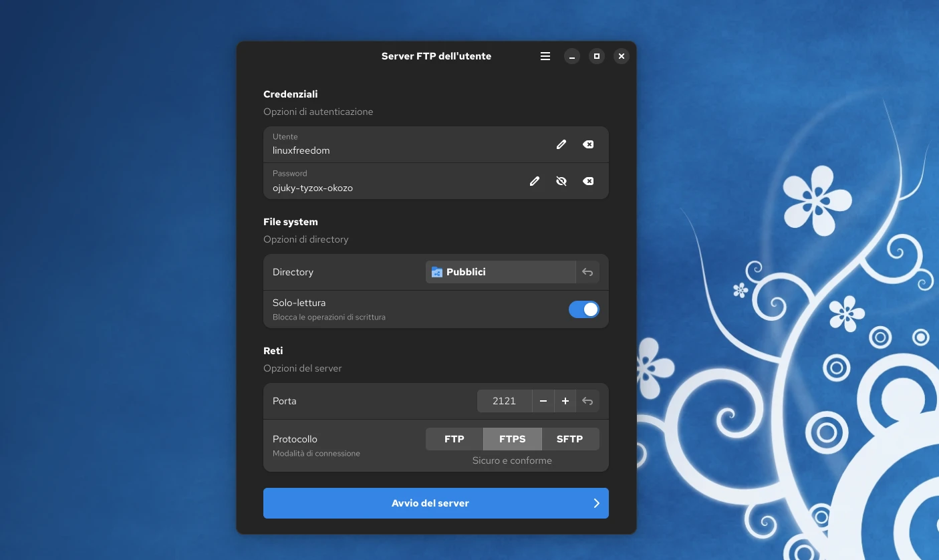
Task: Hide the password with eye icon
Action: (561, 181)
